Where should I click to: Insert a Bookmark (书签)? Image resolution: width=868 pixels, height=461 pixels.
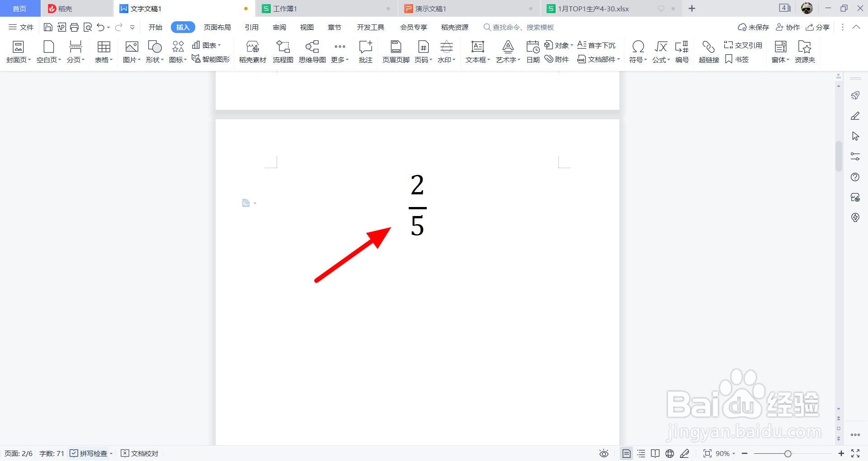coord(737,59)
